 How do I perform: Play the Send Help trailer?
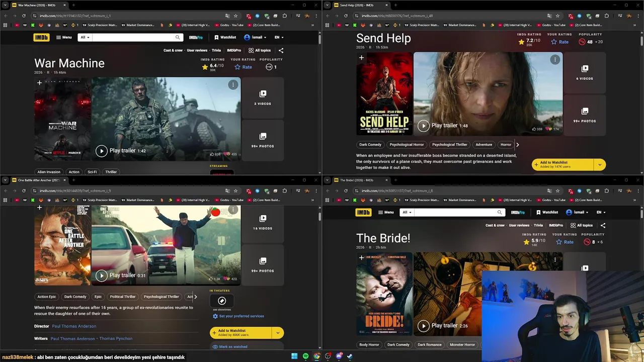click(424, 126)
